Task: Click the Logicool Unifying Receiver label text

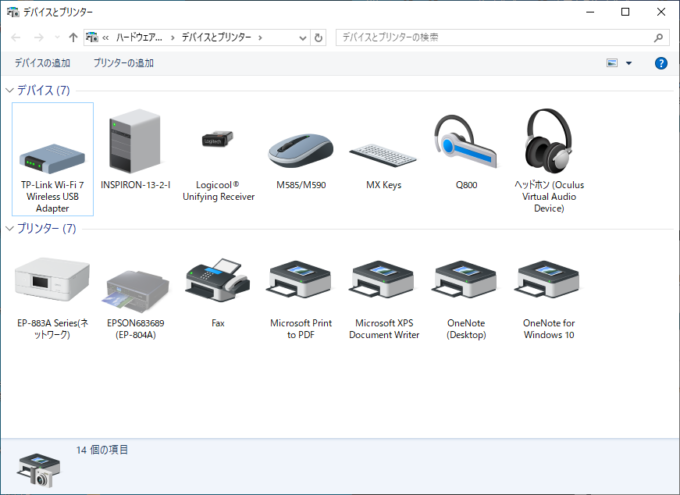Action: 219,191
